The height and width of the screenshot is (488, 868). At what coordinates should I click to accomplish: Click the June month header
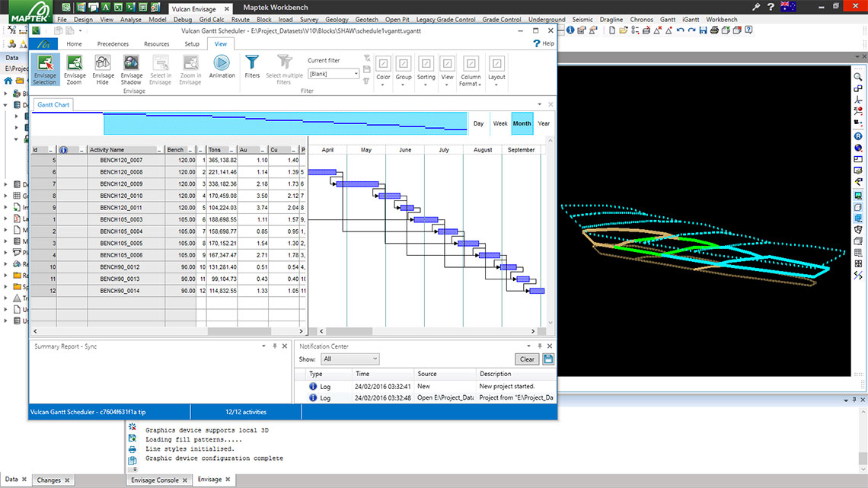(x=405, y=150)
